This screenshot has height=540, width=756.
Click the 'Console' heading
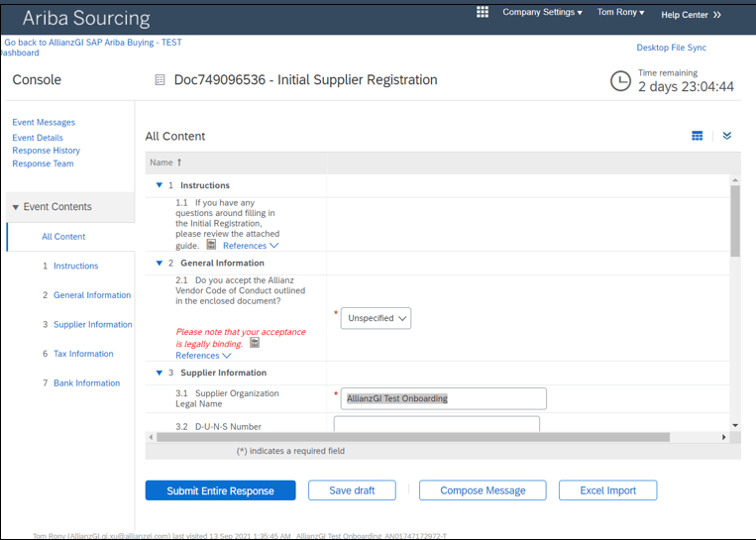tap(37, 79)
